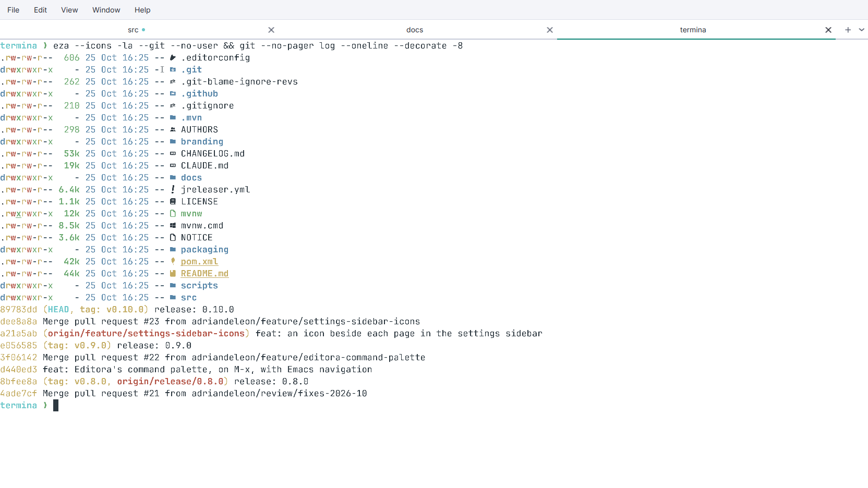The width and height of the screenshot is (868, 488).
Task: Click the README.md filename
Action: click(204, 274)
